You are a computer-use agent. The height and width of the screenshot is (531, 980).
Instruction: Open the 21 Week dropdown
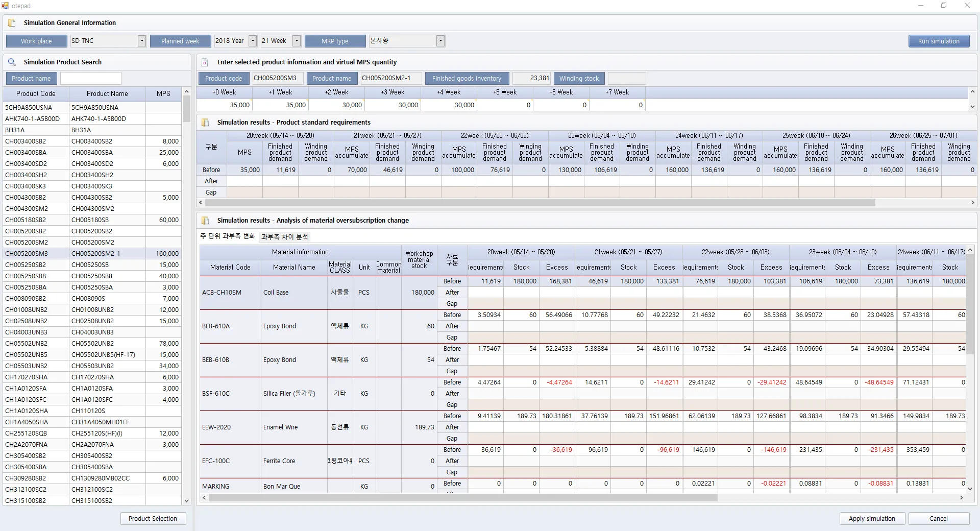pyautogui.click(x=297, y=41)
